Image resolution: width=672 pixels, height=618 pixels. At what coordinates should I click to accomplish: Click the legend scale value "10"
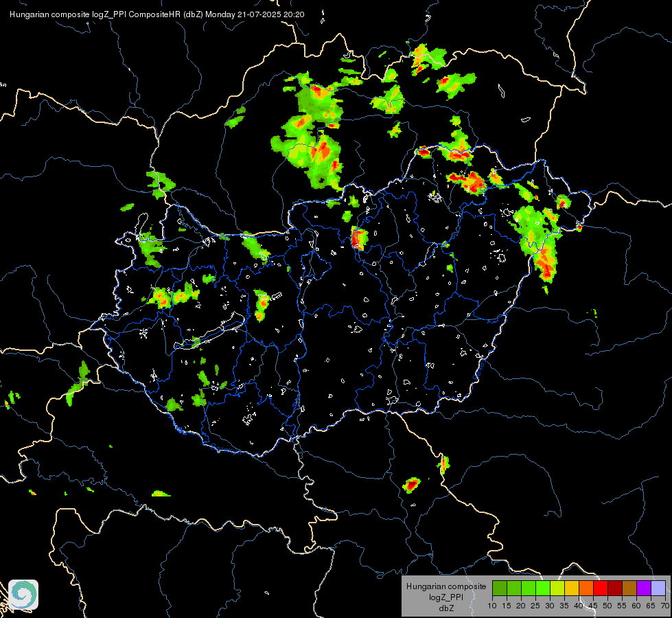pyautogui.click(x=492, y=606)
